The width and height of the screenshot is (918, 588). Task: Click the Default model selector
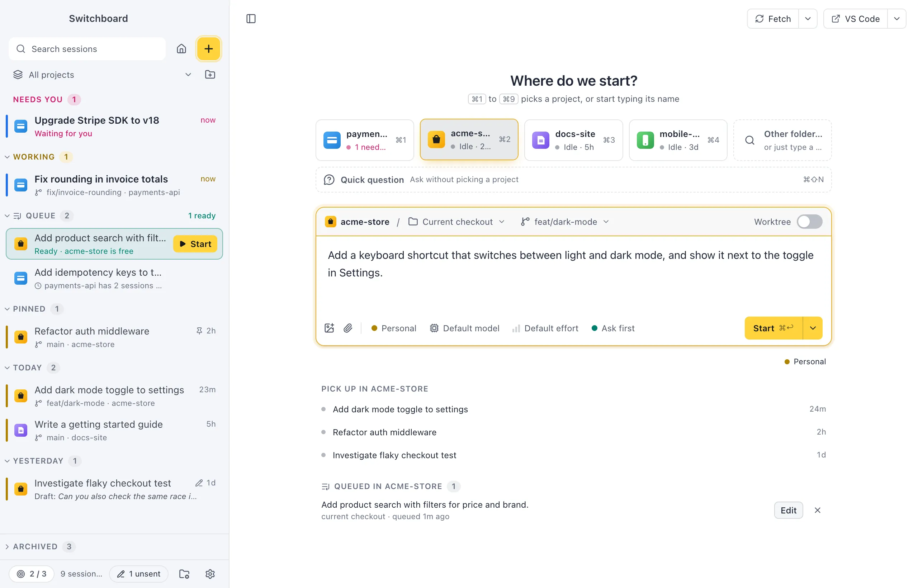pos(464,328)
